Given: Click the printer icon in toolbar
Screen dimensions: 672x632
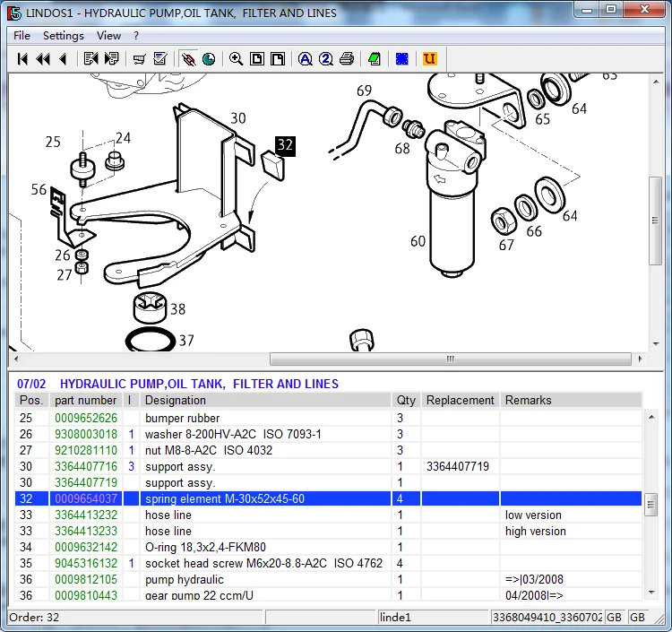Looking at the screenshot, I should pyautogui.click(x=346, y=59).
